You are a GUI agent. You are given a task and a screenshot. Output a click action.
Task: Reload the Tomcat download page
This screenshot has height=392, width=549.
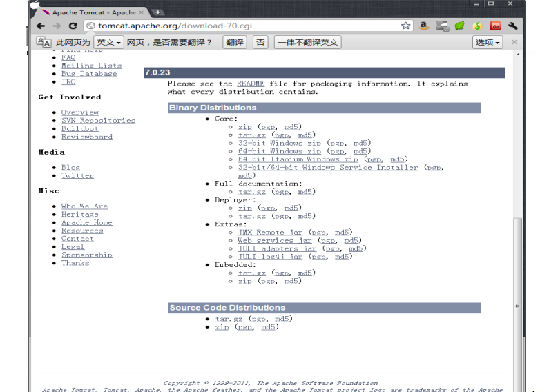tap(73, 26)
